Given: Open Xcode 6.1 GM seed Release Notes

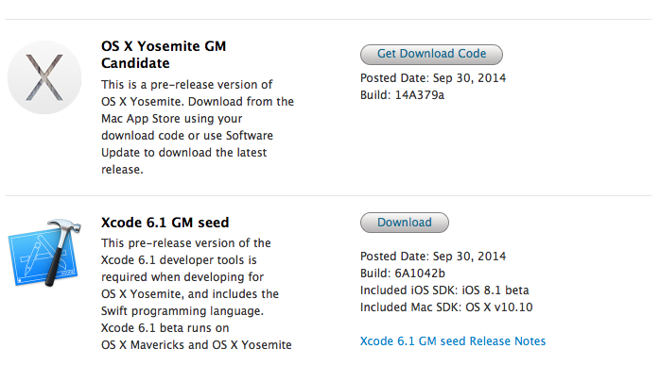Looking at the screenshot, I should [x=453, y=341].
